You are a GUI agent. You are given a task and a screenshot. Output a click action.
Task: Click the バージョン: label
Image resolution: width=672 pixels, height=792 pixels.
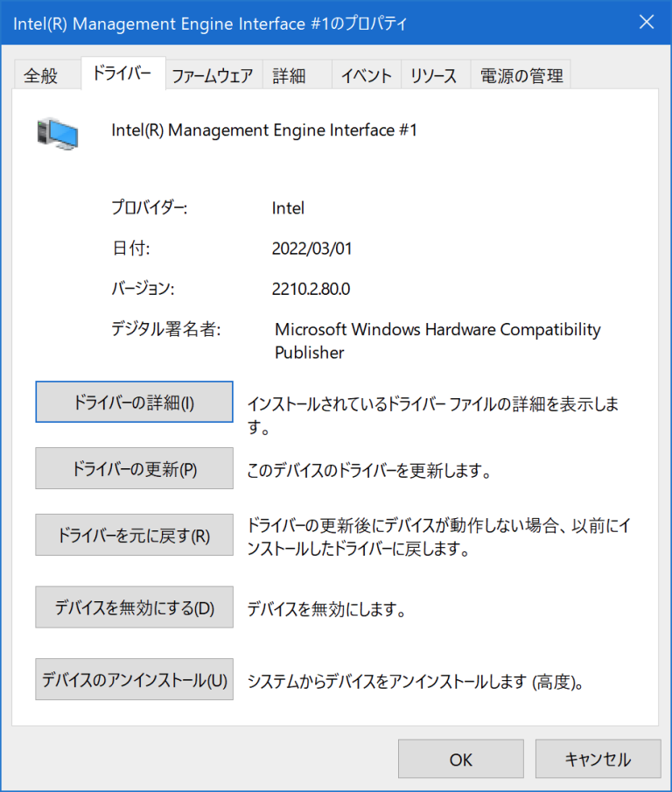(143, 289)
